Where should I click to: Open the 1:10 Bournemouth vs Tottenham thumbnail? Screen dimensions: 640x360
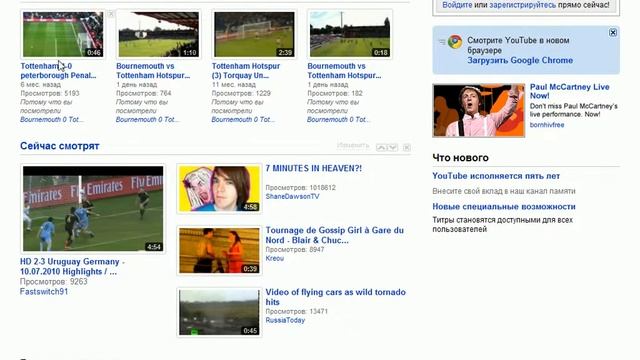click(159, 34)
